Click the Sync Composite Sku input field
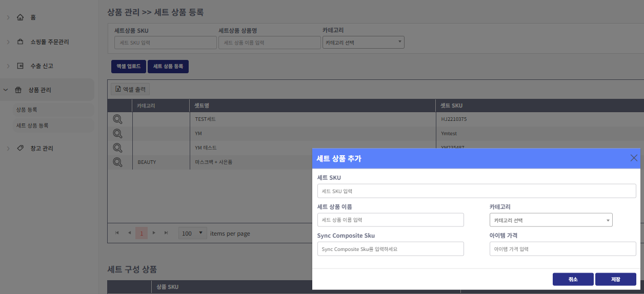The height and width of the screenshot is (294, 644). [391, 249]
